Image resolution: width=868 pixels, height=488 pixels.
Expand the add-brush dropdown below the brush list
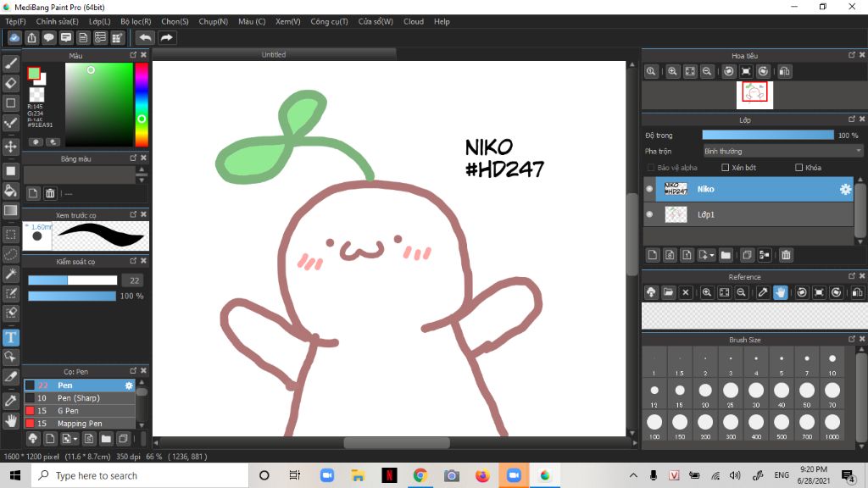pos(75,439)
